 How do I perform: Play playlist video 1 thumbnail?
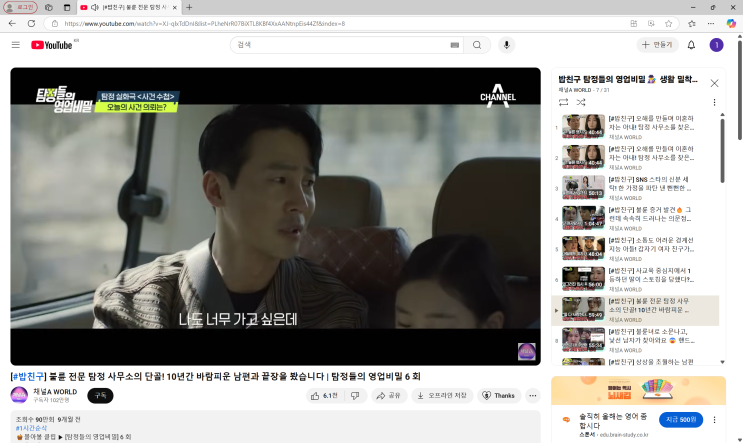click(583, 127)
